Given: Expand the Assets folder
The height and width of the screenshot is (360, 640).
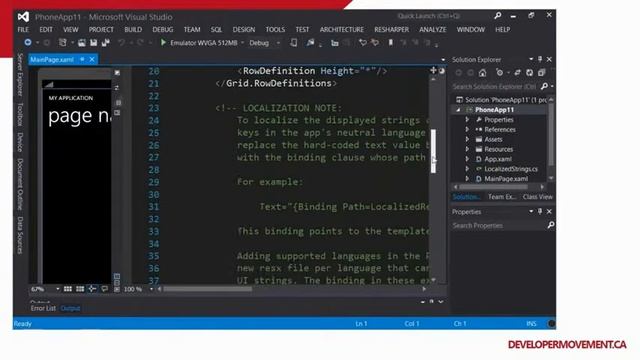Looking at the screenshot, I should click(x=467, y=139).
